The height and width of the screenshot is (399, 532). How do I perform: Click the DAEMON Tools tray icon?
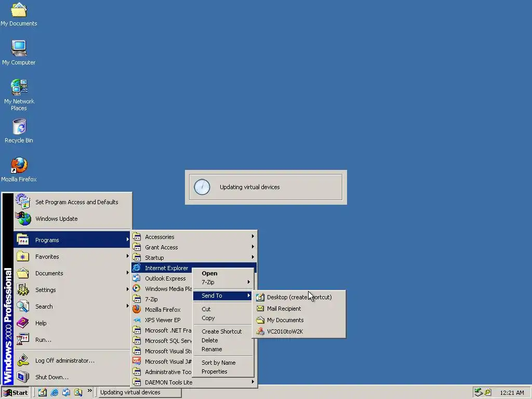(x=488, y=392)
